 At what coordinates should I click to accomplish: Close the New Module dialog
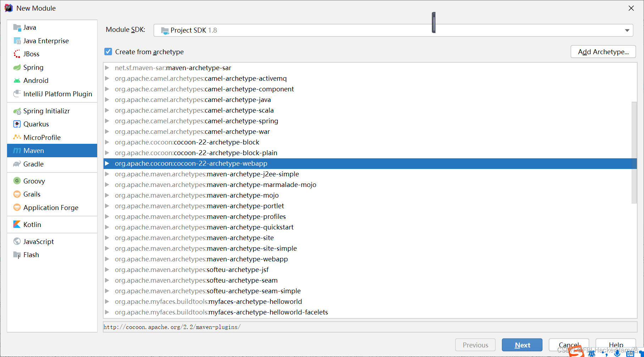tap(631, 8)
